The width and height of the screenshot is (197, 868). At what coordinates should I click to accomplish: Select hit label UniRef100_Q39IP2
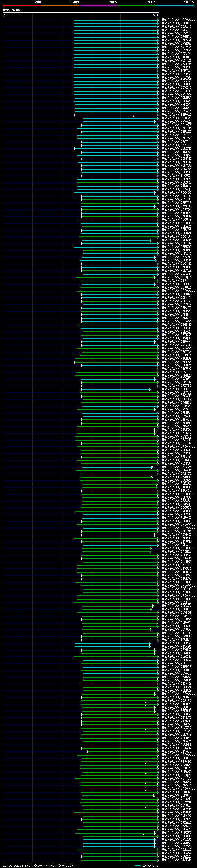point(177,700)
